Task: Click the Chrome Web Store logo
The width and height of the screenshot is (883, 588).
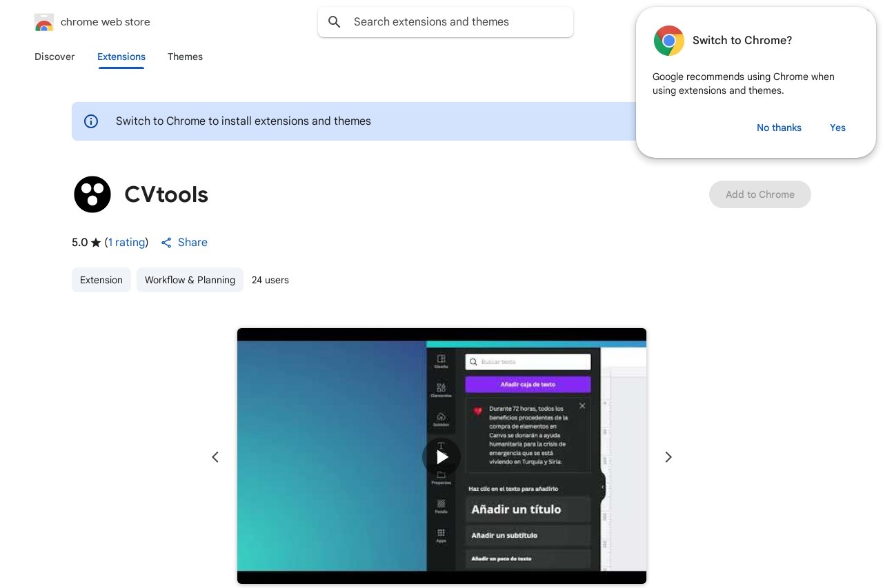Action: [x=44, y=22]
